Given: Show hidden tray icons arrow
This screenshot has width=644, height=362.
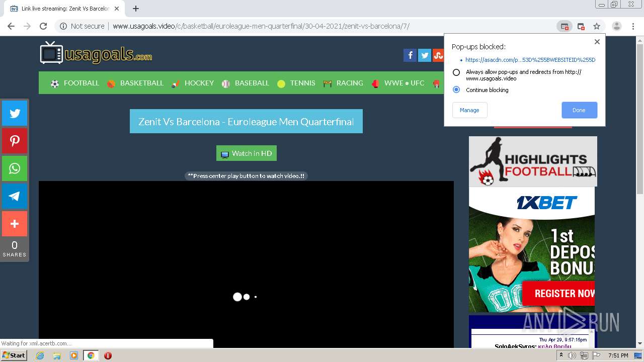Looking at the screenshot, I should point(561,355).
